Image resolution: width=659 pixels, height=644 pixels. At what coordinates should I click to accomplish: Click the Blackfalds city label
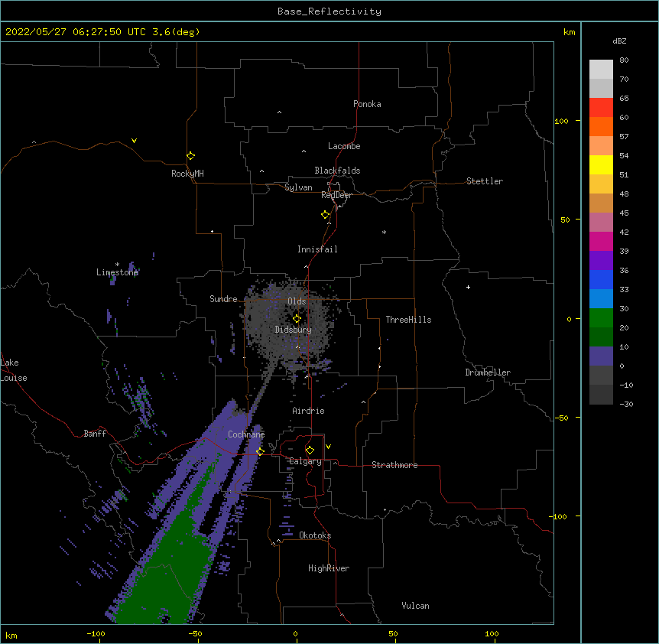point(337,171)
